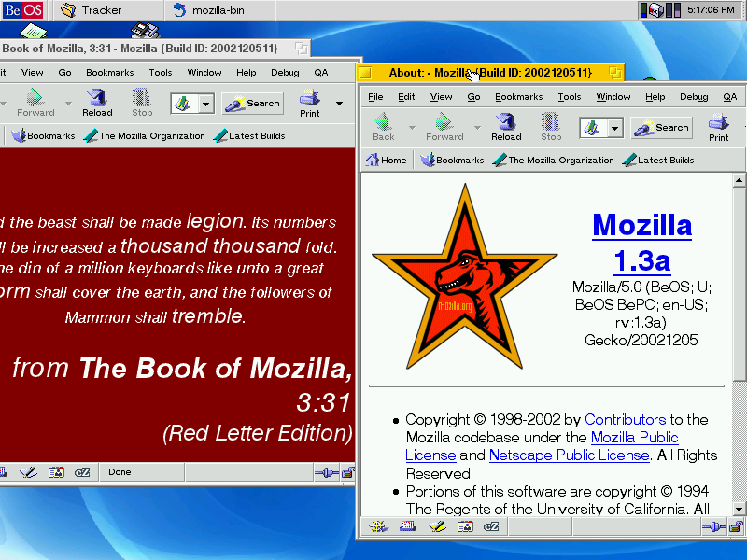Open Latest Builds in Book of Mozilla window
Viewport: 747px width, 560px height.
click(x=249, y=135)
